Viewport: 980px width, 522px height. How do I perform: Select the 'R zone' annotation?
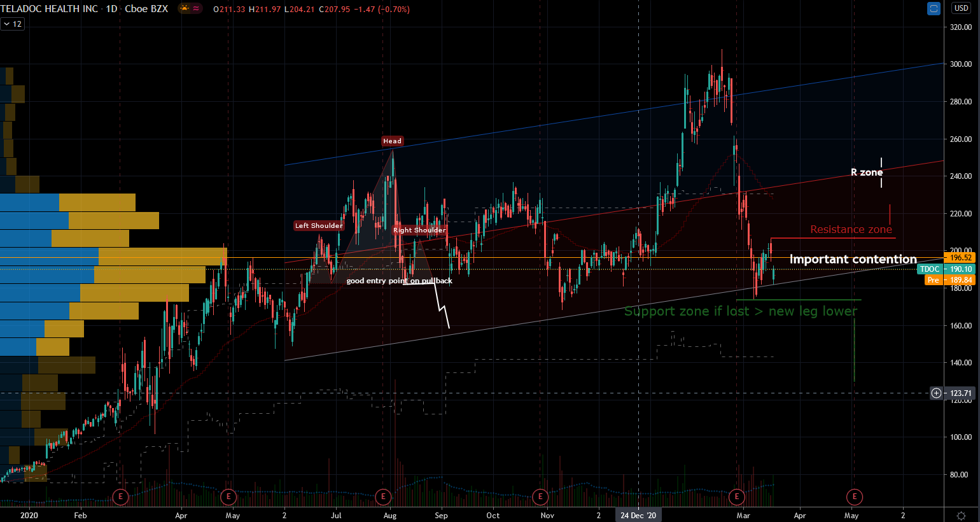pos(867,173)
